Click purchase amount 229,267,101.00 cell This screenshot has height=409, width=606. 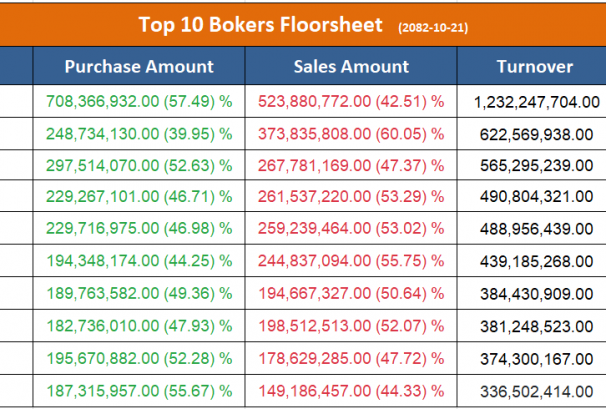point(139,197)
